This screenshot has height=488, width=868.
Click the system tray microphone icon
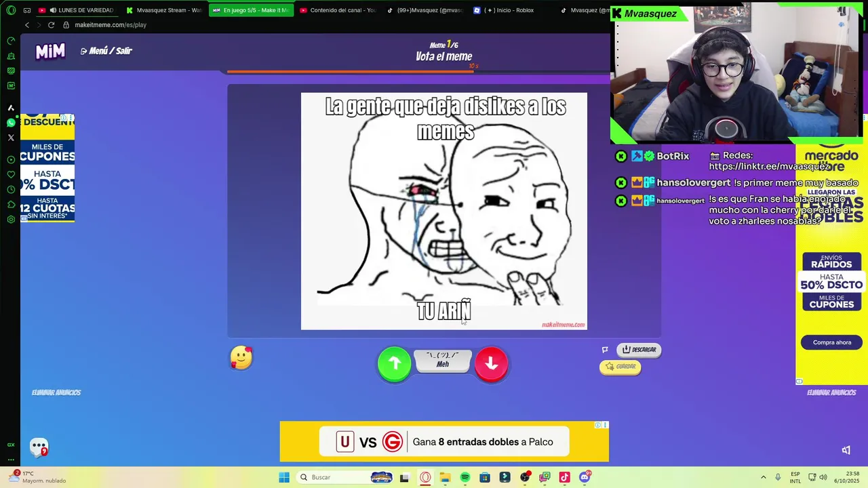pyautogui.click(x=778, y=477)
